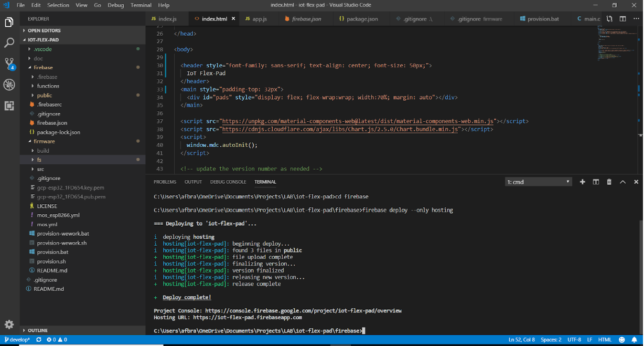Expand the .vscode folder
Image resolution: width=644 pixels, height=346 pixels.
tap(43, 49)
